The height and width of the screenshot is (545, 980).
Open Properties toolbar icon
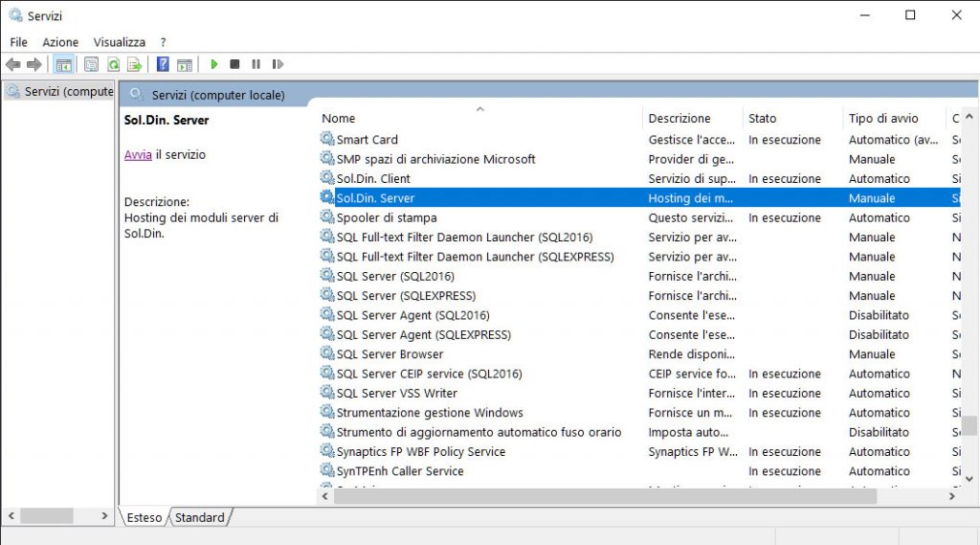(x=91, y=64)
